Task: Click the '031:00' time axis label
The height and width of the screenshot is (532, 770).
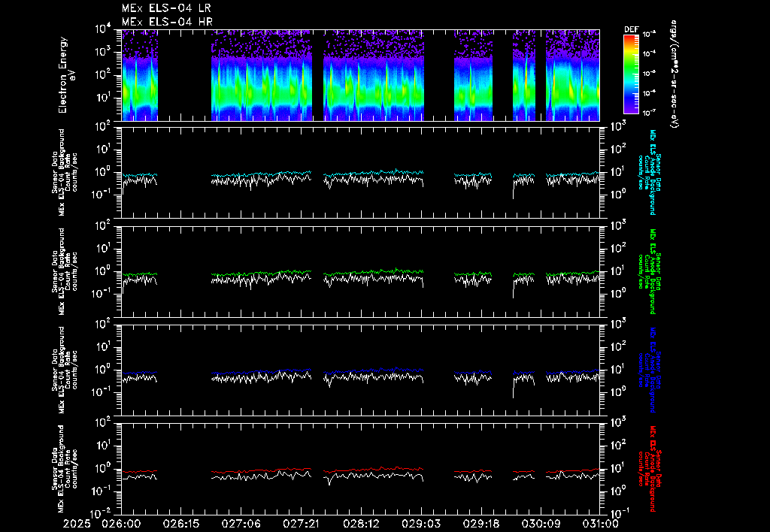Action: tap(599, 524)
